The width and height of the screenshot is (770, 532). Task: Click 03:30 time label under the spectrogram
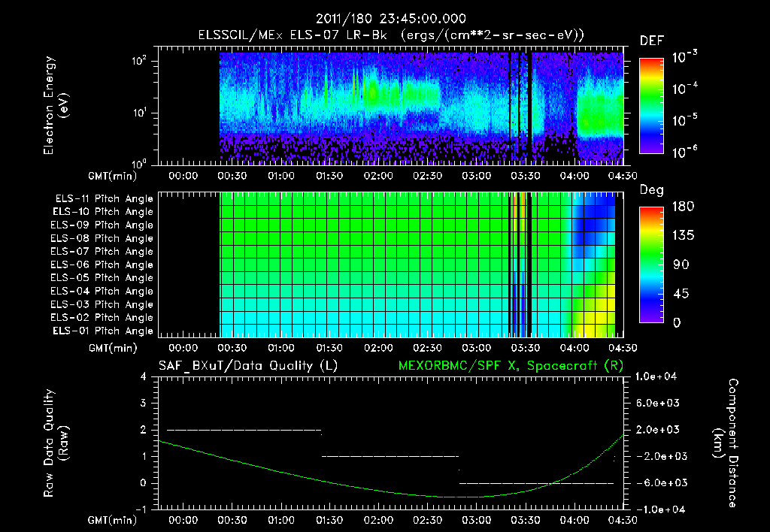pos(525,176)
